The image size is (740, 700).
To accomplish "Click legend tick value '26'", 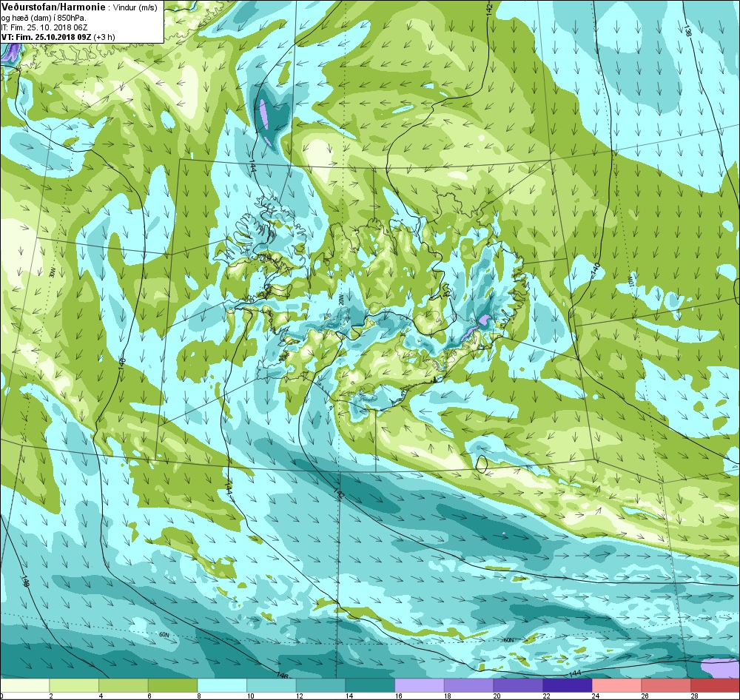I will coord(645,696).
